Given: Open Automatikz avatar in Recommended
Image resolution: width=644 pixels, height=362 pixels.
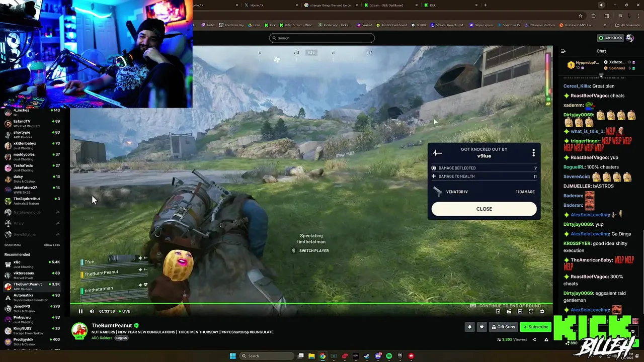Looking at the screenshot, I should point(8,297).
